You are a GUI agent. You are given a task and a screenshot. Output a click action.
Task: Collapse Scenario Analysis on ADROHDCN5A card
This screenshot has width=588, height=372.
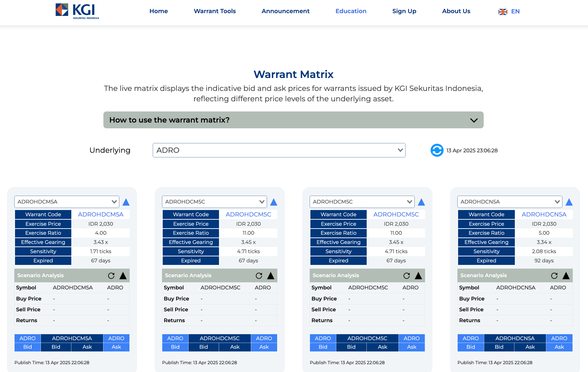click(566, 276)
